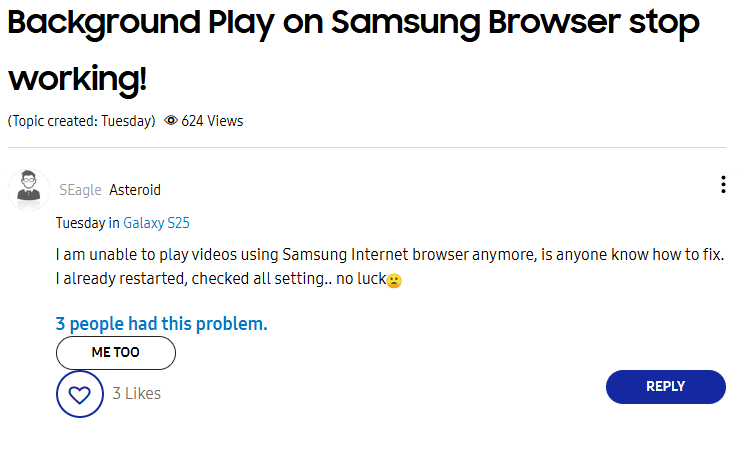The height and width of the screenshot is (457, 740).
Task: Click the Asteroid rank label
Action: click(135, 190)
